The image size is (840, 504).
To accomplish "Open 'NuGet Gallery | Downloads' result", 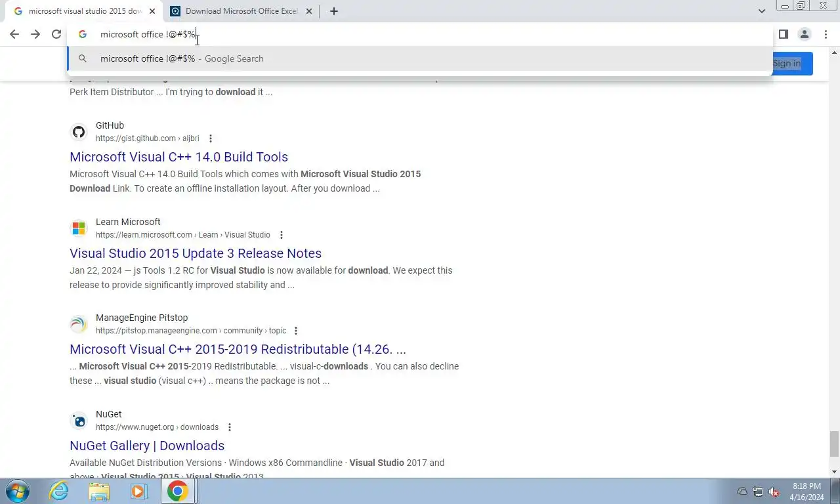I will click(147, 446).
